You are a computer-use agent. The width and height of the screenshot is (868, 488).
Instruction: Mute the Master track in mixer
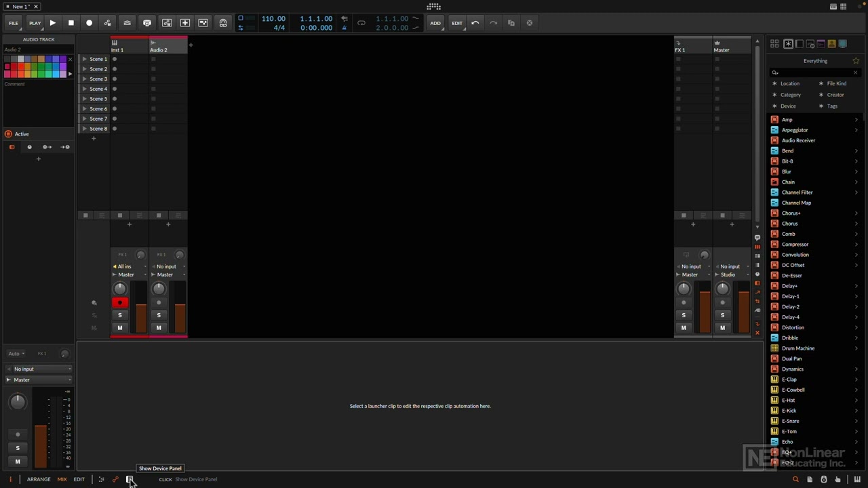click(722, 328)
